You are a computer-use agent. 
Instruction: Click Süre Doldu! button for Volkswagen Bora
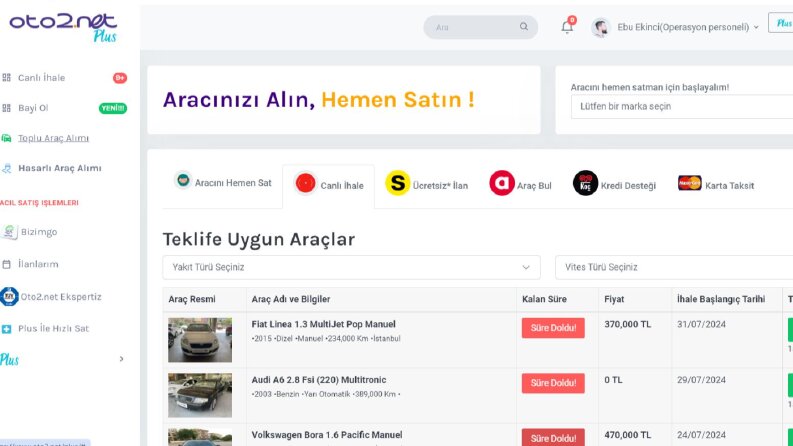(x=553, y=438)
